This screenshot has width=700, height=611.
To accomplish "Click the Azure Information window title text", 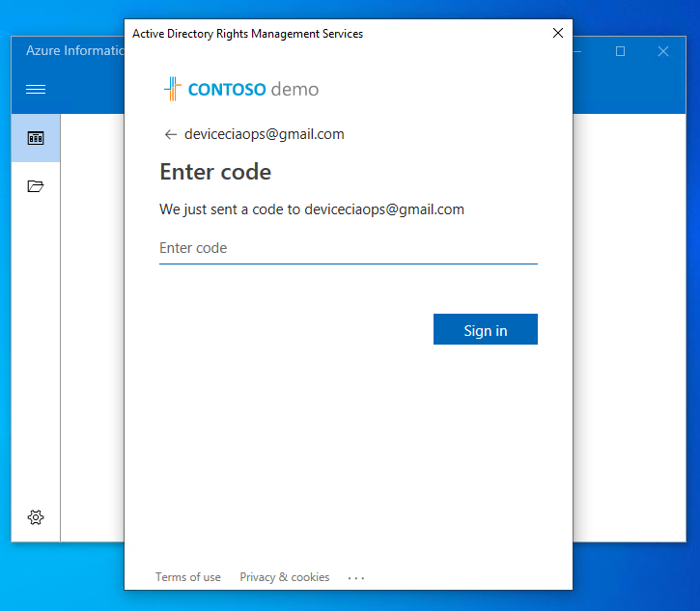I will click(74, 51).
